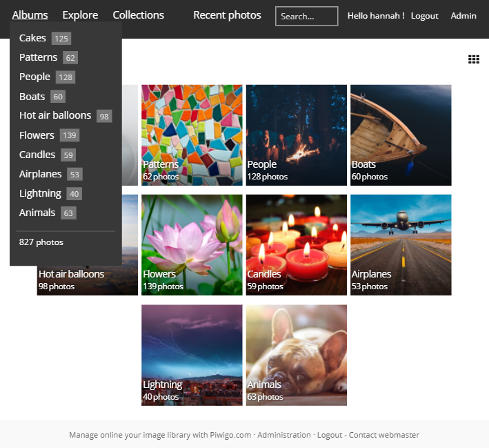Open the Patterns album thumbnail
489x448 pixels.
click(192, 135)
